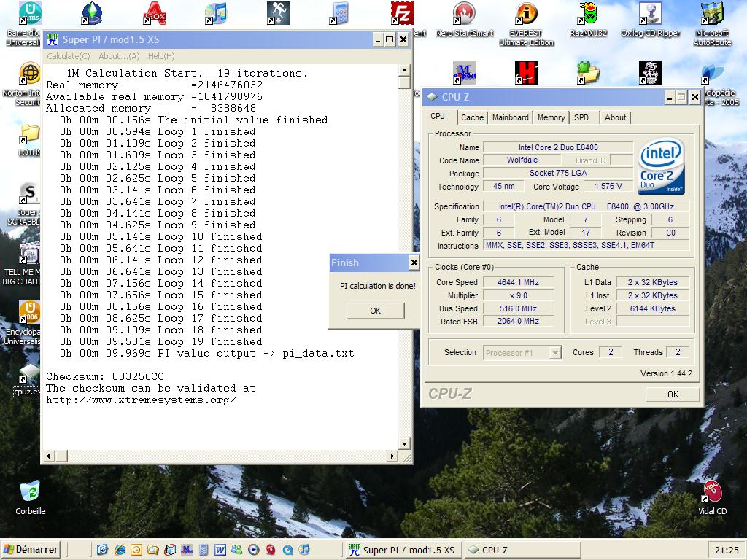747x560 pixels.
Task: Click the Loop 19 finished line
Action: (x=160, y=341)
